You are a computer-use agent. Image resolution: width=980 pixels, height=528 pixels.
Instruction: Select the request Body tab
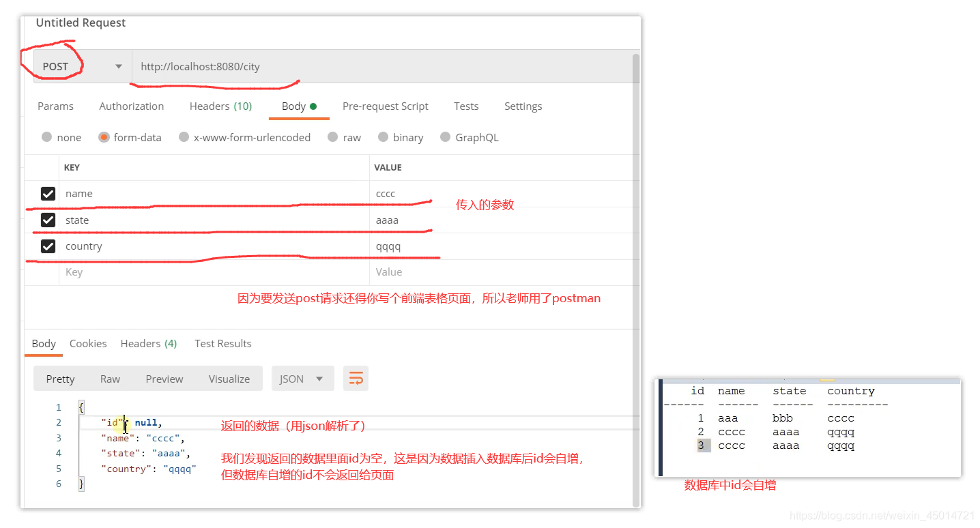point(299,106)
